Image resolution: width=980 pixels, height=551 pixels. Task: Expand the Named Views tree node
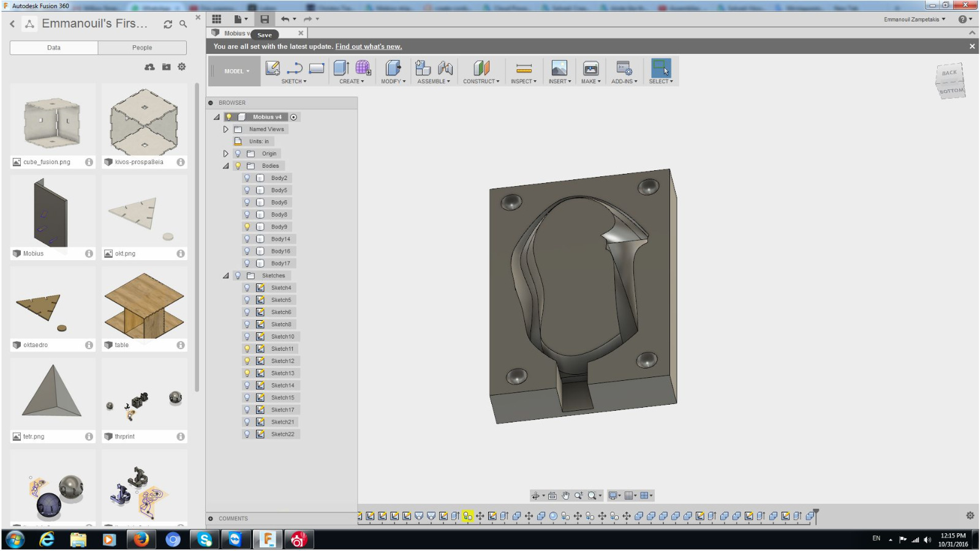(x=225, y=129)
